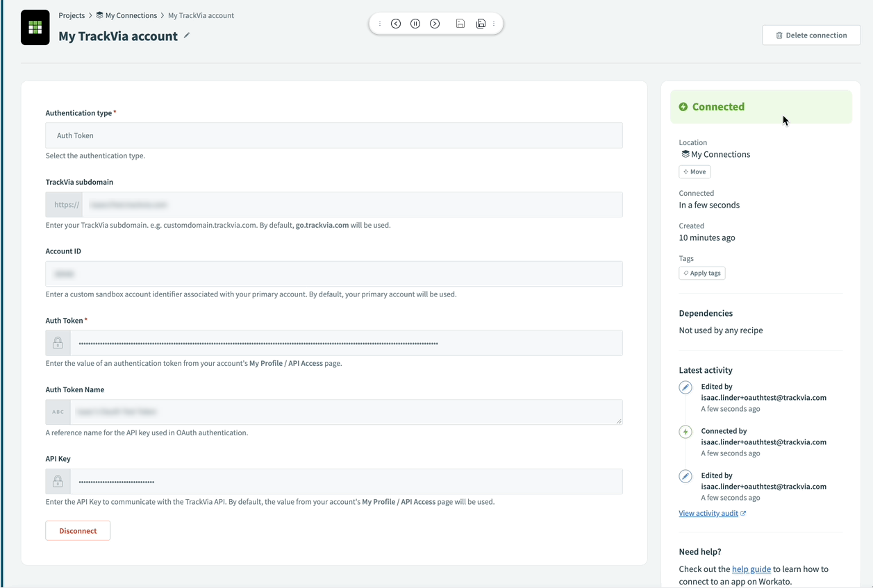The width and height of the screenshot is (873, 588).
Task: Click the Account ID input field
Action: 334,274
